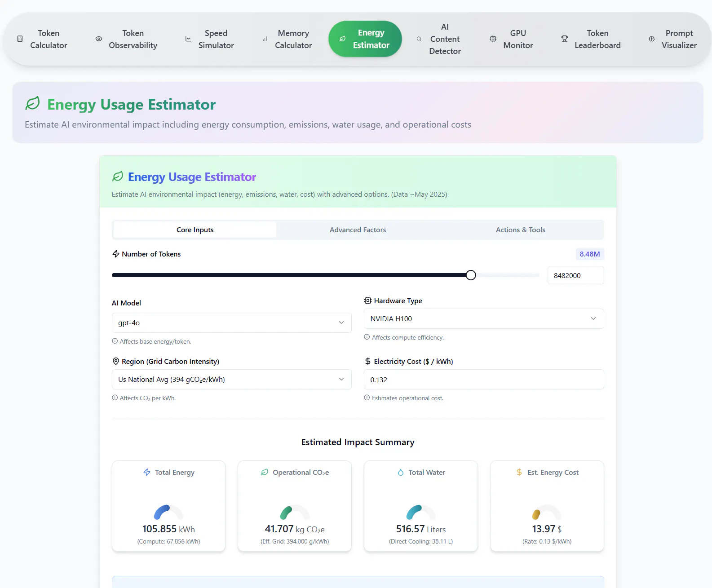Open Prompt Visualizer
This screenshot has width=712, height=588.
coord(673,39)
